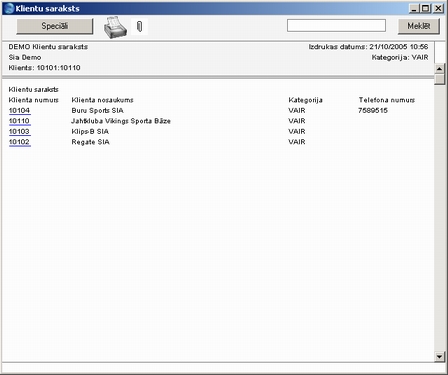
Task: Click VAIR category in Klips-B SIA row
Action: click(297, 131)
